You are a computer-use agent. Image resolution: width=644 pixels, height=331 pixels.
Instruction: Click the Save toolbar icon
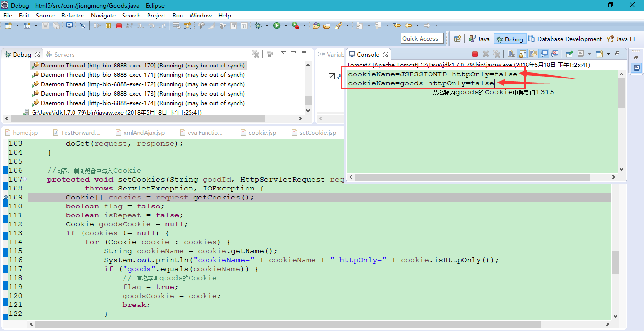point(45,25)
